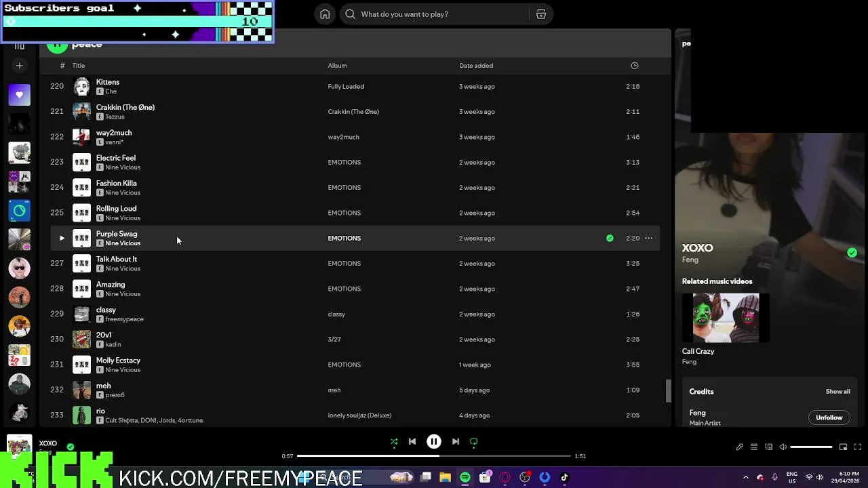Open the artist prem6
Viewport: 868px width, 488px height.
pos(115,395)
